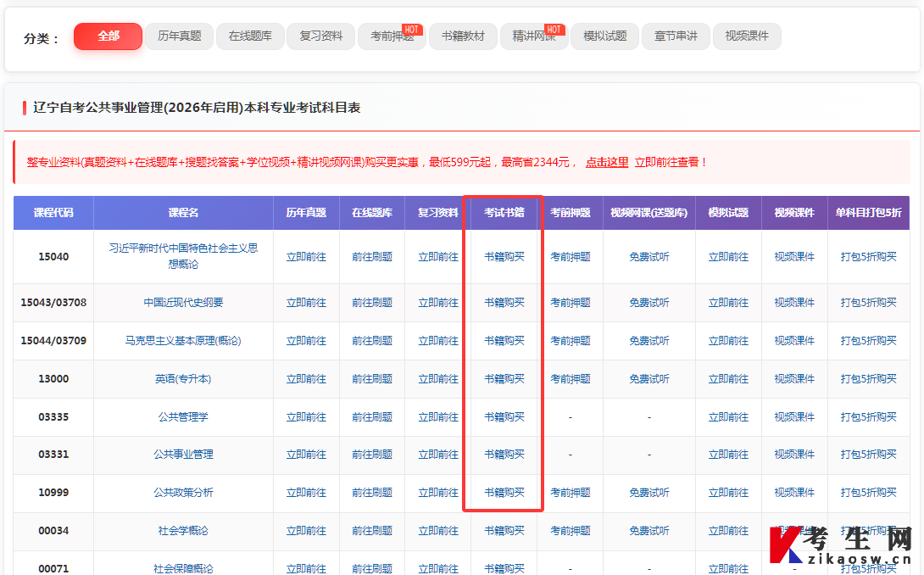Open course 习近平新时代中国特色社会主义思想概论
The image size is (924, 575).
pos(183,256)
